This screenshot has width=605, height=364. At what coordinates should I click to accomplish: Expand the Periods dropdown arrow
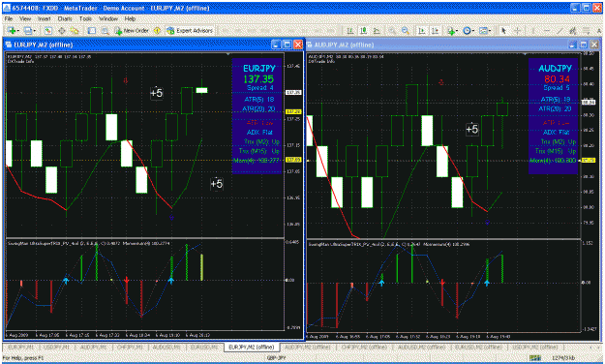[473, 30]
